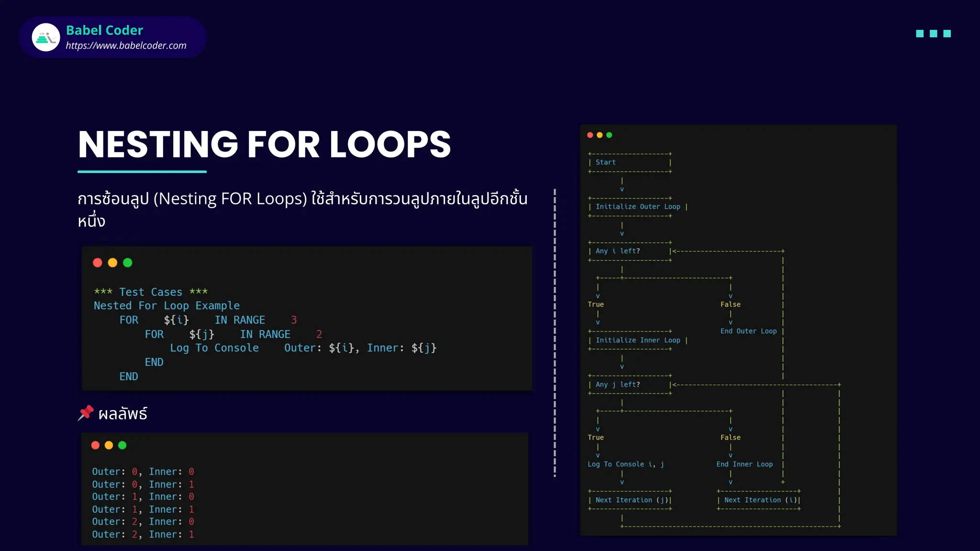Click green dot on the Test Cases code window

point(127,263)
